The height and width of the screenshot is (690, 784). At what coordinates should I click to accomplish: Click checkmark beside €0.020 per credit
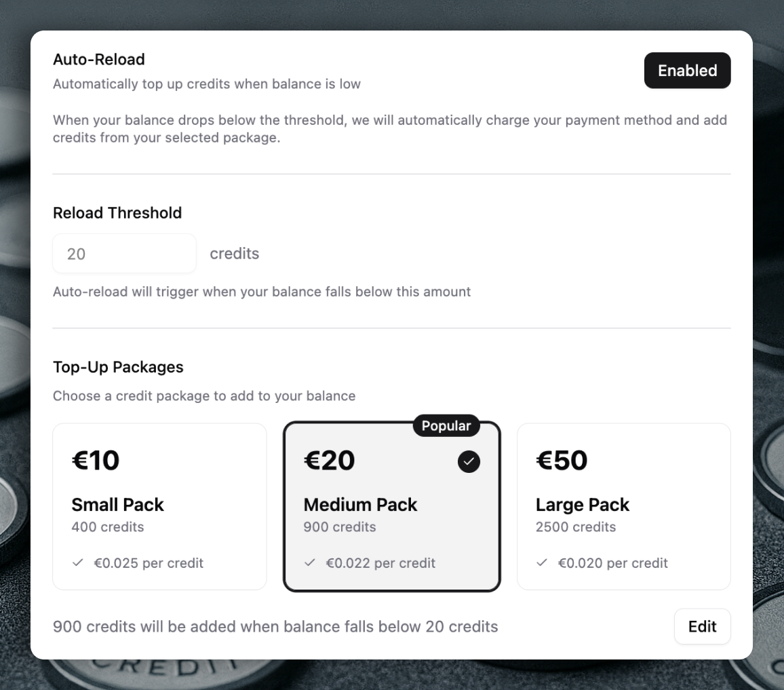pos(542,563)
